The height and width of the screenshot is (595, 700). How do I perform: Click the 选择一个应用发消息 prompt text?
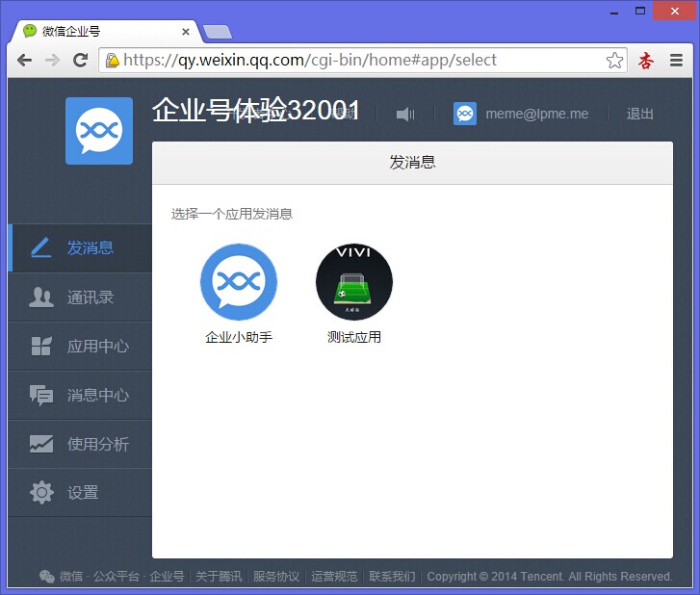pos(232,214)
